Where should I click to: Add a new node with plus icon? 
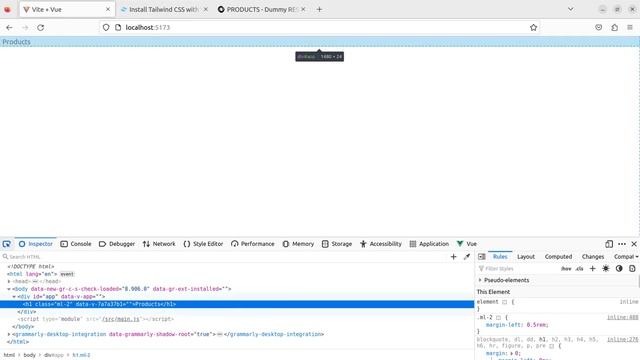453,257
